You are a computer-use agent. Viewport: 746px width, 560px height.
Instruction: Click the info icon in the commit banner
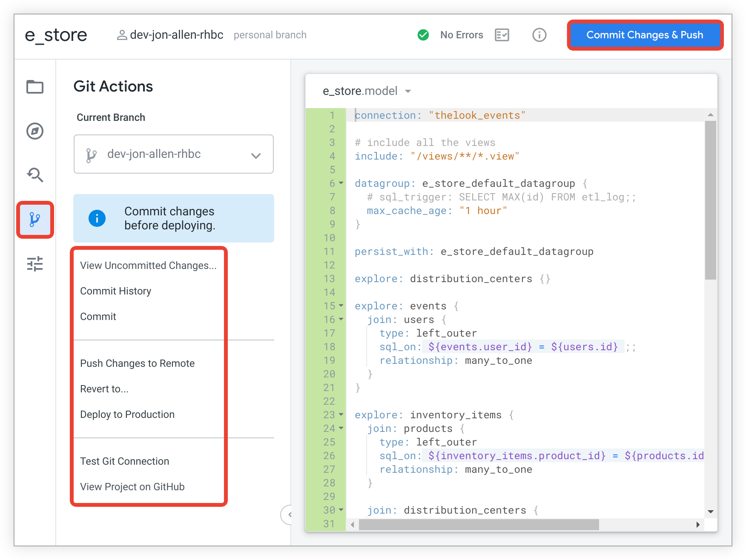(97, 218)
